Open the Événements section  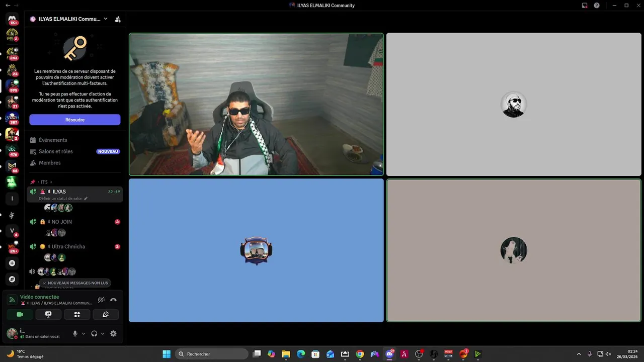coord(74,140)
